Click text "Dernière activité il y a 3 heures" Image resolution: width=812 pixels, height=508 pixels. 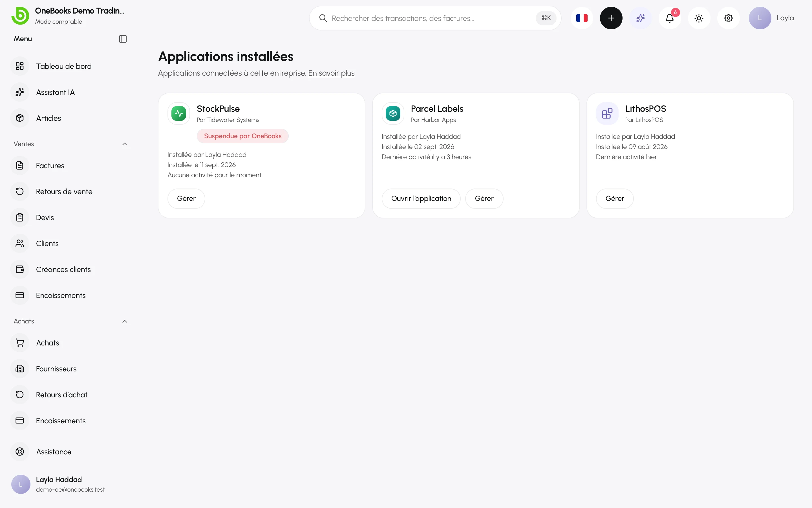[x=426, y=157]
